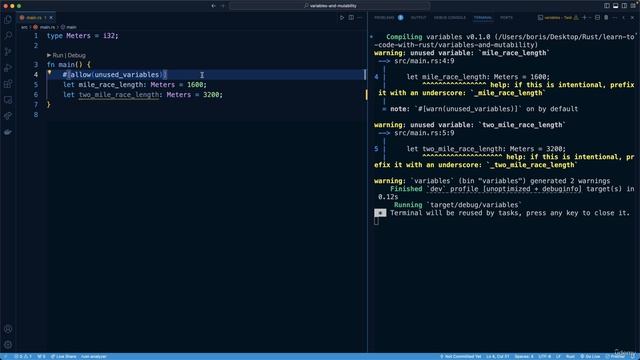Open the Remote Explorer view in activity bar
This screenshot has width=640, height=360.
(x=8, y=100)
